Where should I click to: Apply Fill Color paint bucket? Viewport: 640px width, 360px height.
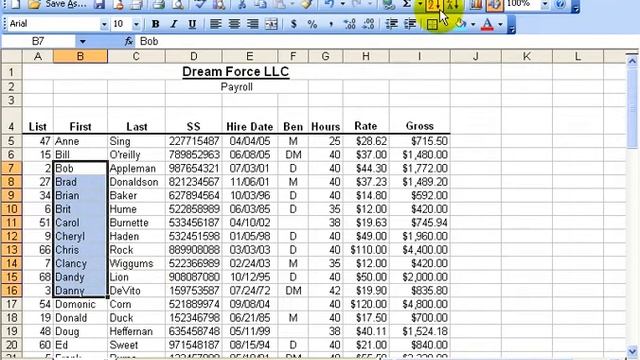[x=461, y=24]
